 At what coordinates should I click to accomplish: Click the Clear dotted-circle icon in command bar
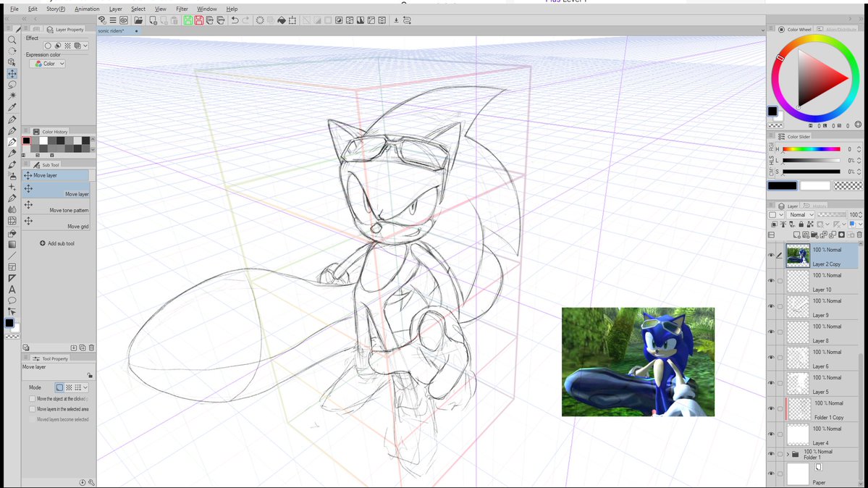click(260, 20)
